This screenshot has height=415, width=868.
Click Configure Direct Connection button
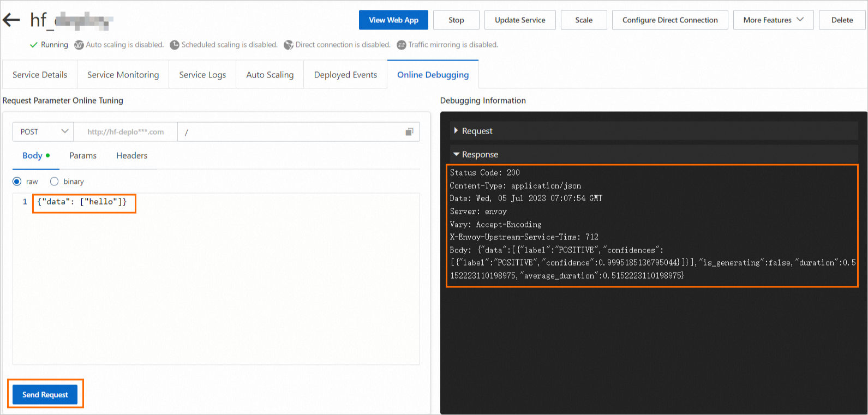(670, 20)
